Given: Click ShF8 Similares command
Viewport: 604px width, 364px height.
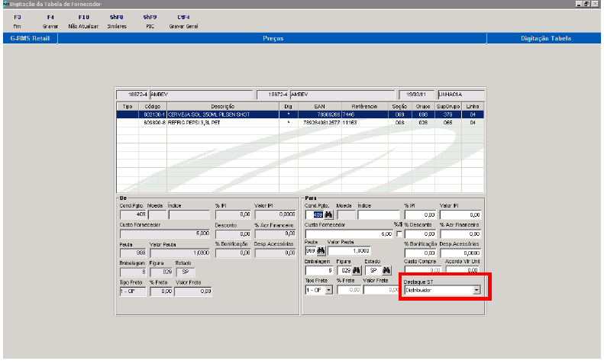Looking at the screenshot, I should [x=117, y=21].
